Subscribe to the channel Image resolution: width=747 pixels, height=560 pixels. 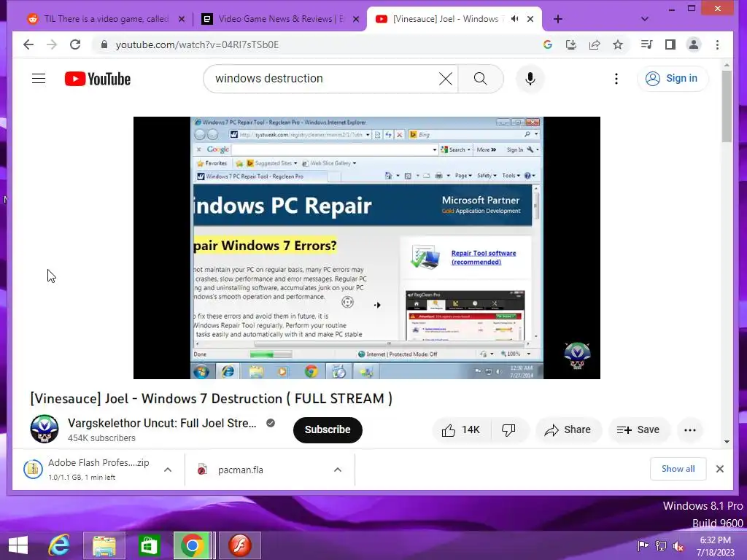[x=328, y=429]
